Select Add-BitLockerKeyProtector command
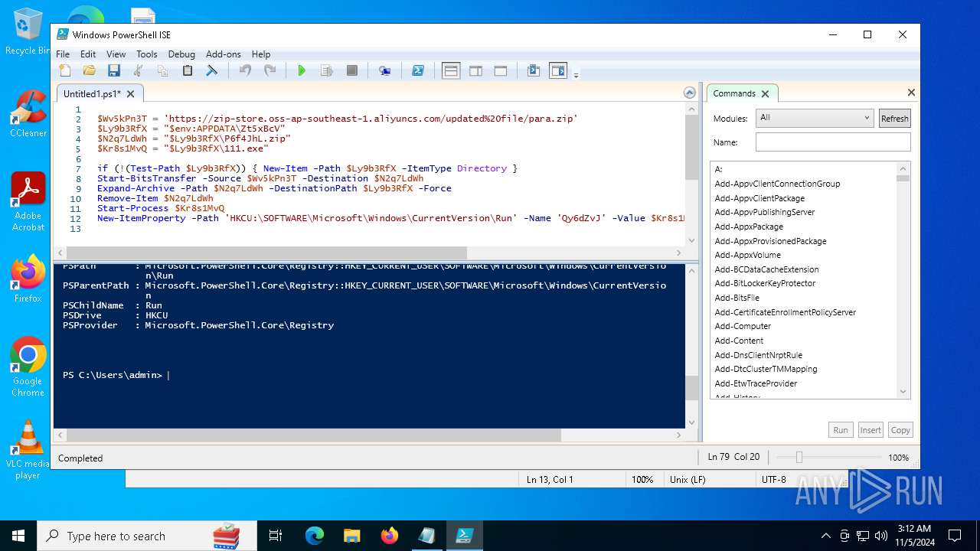Image resolution: width=980 pixels, height=551 pixels. 765,283
